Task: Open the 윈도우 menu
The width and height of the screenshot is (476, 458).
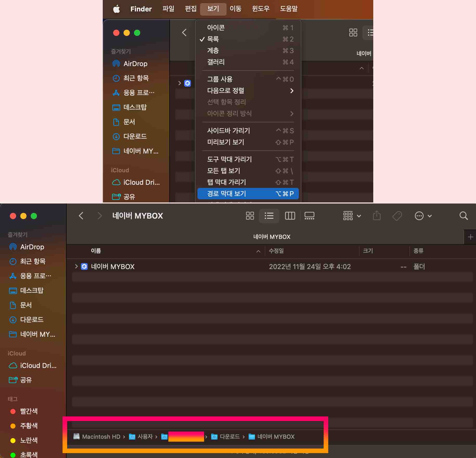Action: [x=261, y=9]
